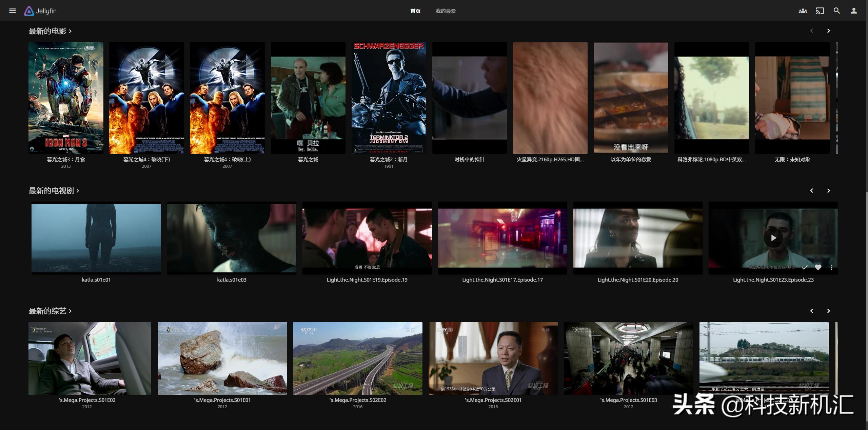Open Terminator 2 poster thumbnail
Image resolution: width=868 pixels, height=430 pixels.
(x=389, y=98)
